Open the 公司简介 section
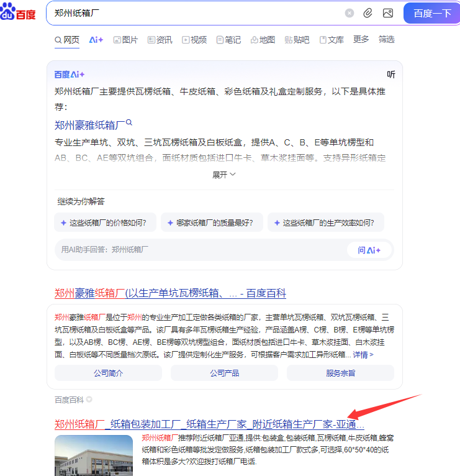The width and height of the screenshot is (460, 476). [108, 373]
